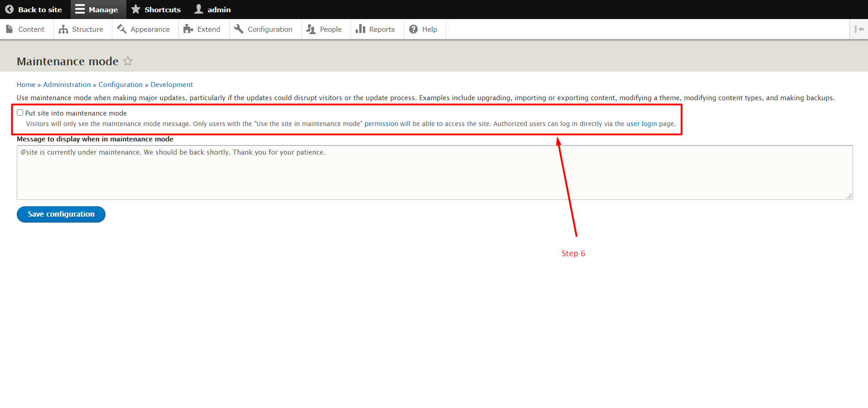Follow the Administration breadcrumb link
This screenshot has height=408, width=868.
(67, 85)
